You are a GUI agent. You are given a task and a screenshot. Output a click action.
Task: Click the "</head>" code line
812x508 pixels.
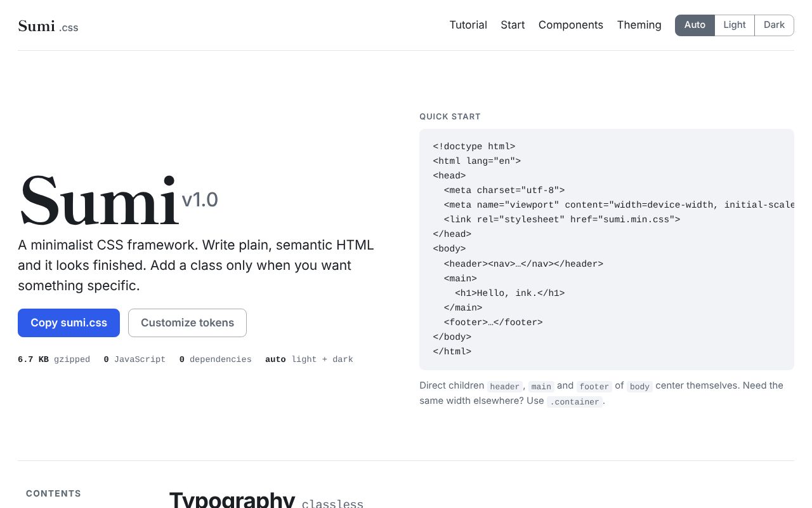click(452, 234)
